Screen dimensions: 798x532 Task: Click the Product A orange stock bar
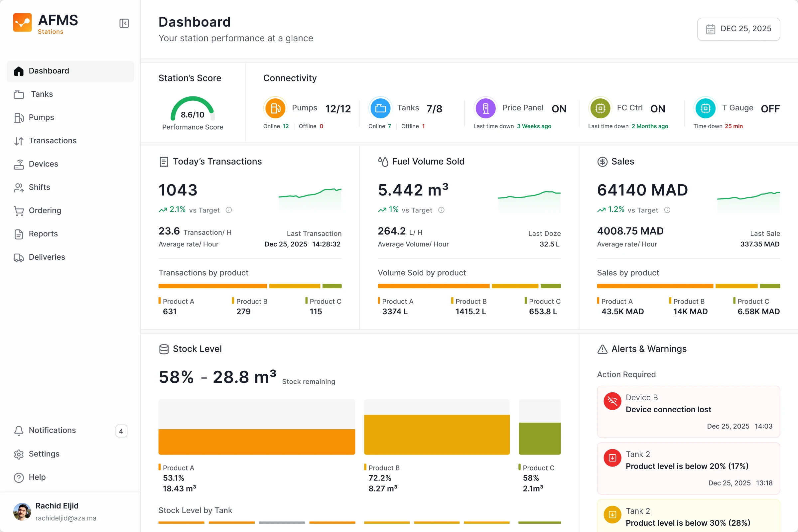point(256,442)
